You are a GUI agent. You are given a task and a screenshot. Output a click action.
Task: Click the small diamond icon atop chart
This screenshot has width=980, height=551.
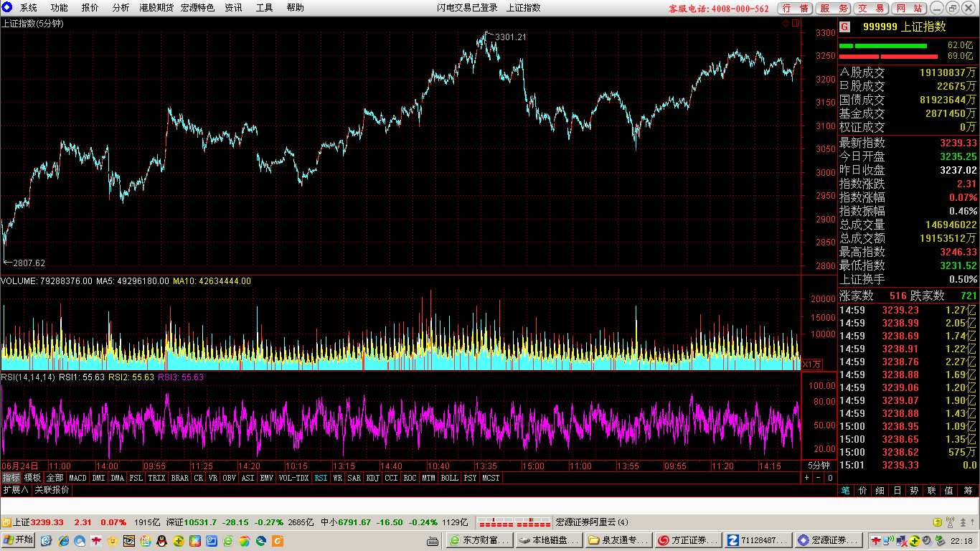786,23
